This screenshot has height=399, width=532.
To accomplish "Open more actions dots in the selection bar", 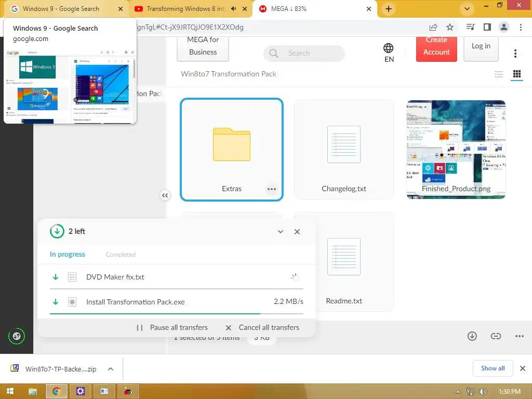I will [x=520, y=336].
